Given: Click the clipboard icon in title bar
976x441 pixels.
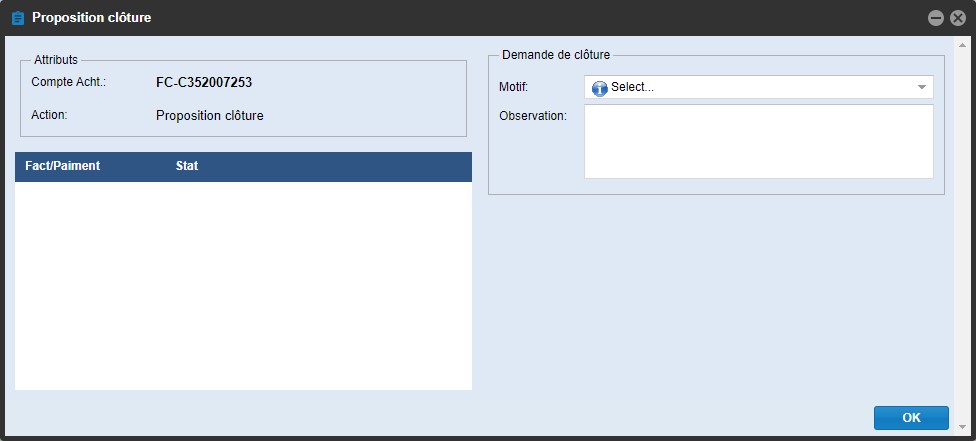Looking at the screenshot, I should [x=17, y=18].
